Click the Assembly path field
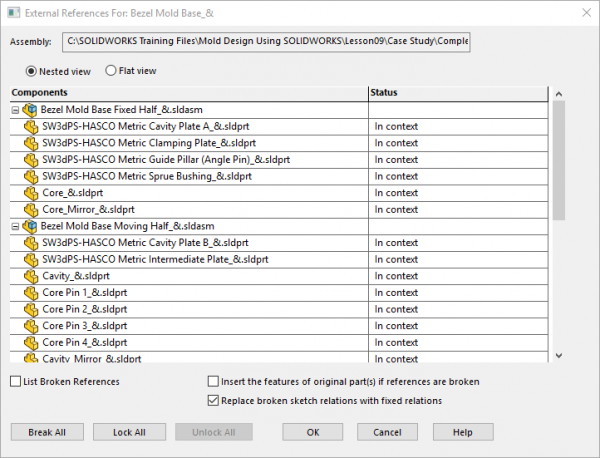600x458 pixels. 266,42
